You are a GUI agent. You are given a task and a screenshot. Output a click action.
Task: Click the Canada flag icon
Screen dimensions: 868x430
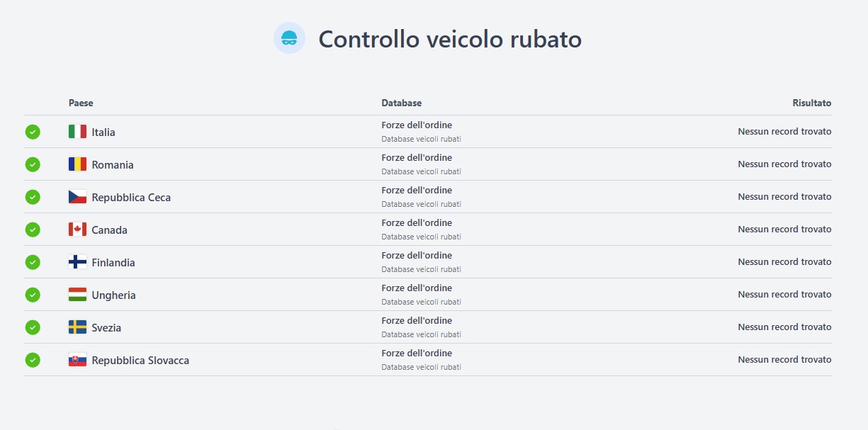[77, 230]
